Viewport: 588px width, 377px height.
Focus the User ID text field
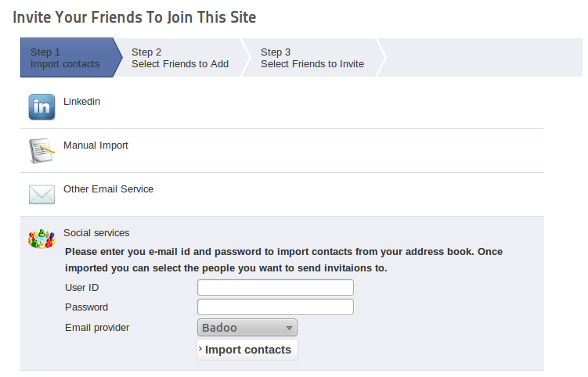[276, 288]
